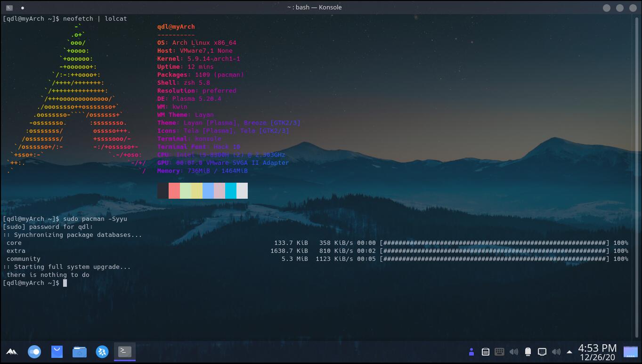Viewport: 642px width, 364px height.
Task: Open the removable devices tray icon
Action: click(x=528, y=352)
